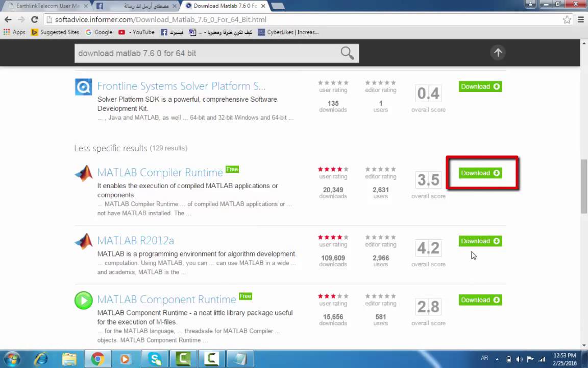The image size is (588, 368).
Task: Click the Frontline Systems Solver icon
Action: tap(83, 87)
